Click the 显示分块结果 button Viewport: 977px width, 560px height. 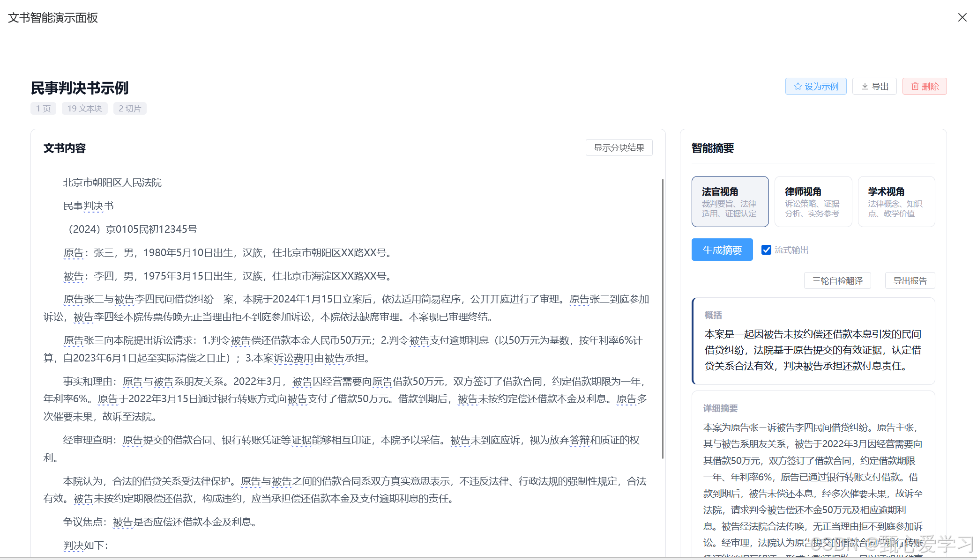619,148
